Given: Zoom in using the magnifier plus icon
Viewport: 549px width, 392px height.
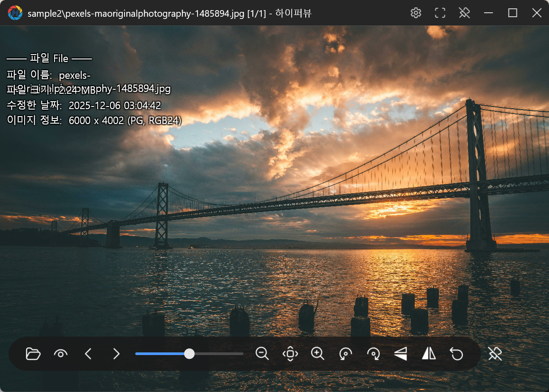Looking at the screenshot, I should [x=318, y=354].
